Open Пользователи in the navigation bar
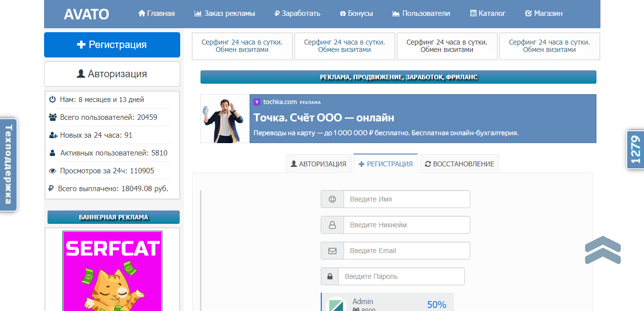The height and width of the screenshot is (311, 644). tap(421, 13)
